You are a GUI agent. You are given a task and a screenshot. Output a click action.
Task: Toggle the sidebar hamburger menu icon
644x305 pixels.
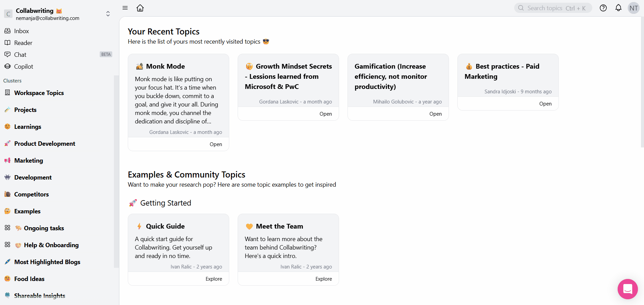point(125,8)
